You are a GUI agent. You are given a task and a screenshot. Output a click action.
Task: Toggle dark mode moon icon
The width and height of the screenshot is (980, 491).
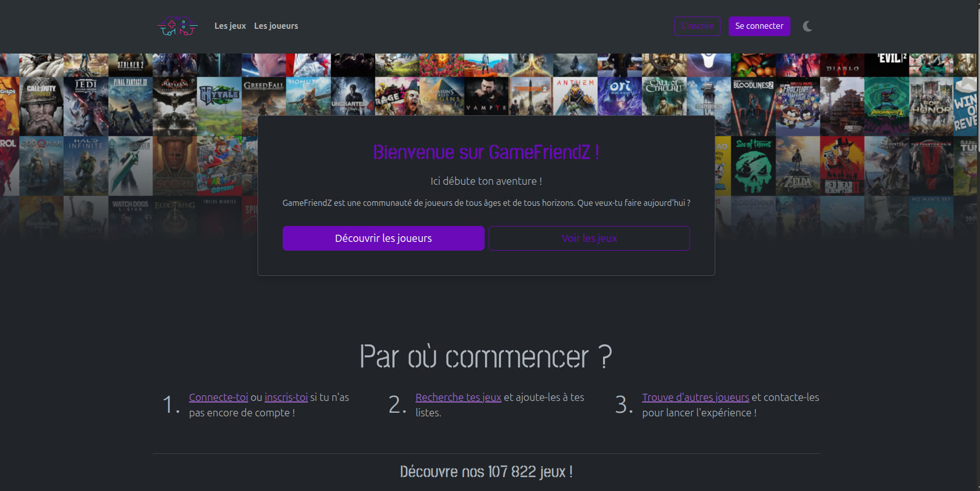click(807, 26)
